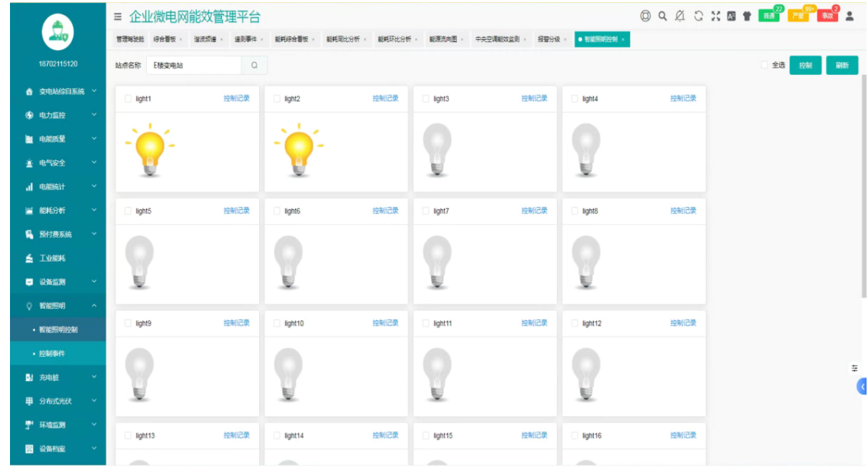Click the red 事故 alarm badge
This screenshot has height=473, width=868.
point(827,16)
